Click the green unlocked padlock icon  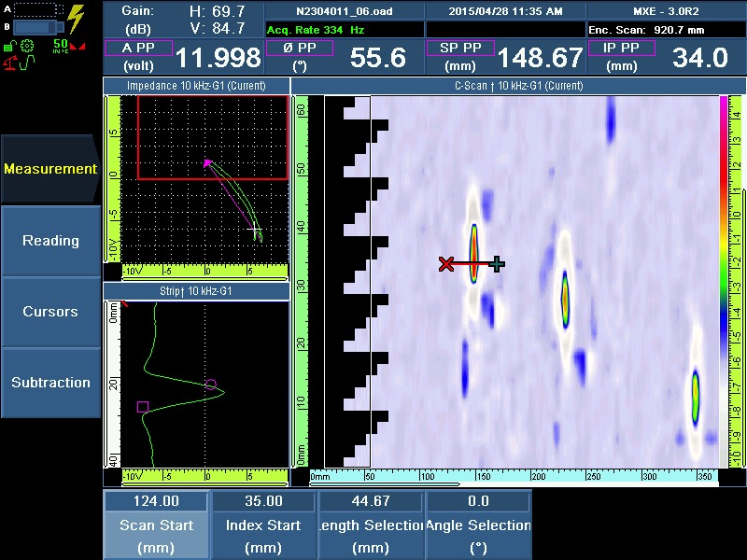[x=8, y=46]
